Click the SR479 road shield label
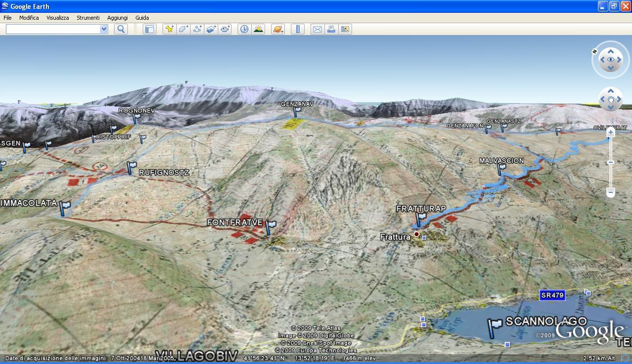Image resolution: width=632 pixels, height=364 pixels. tap(552, 295)
